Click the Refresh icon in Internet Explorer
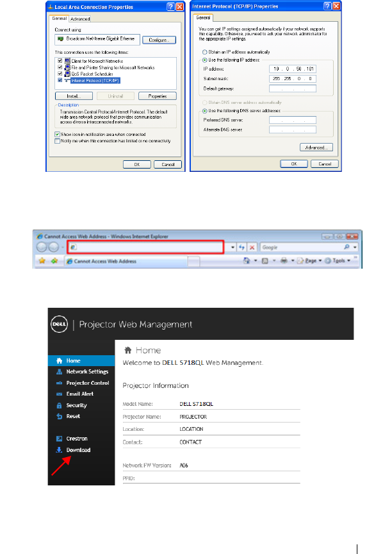Screen dimensions: 392x554 (241, 248)
